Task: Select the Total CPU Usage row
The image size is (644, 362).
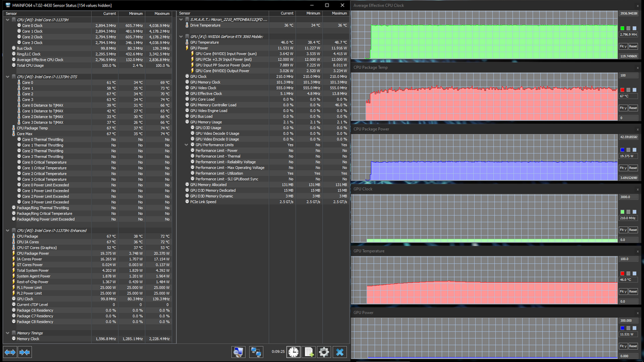Action: pyautogui.click(x=88, y=65)
